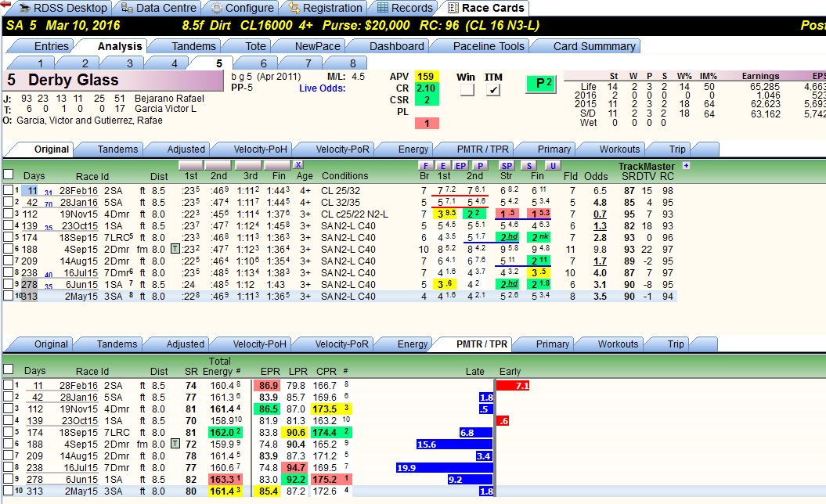Click underlined odds 1.3 in 23Oct15 row
826x504 pixels.
[x=600, y=226]
